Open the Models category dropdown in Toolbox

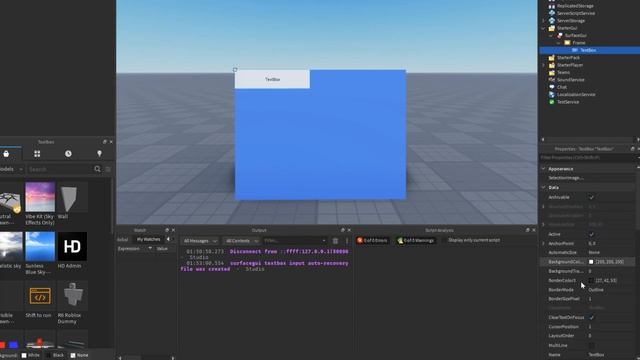point(11,169)
